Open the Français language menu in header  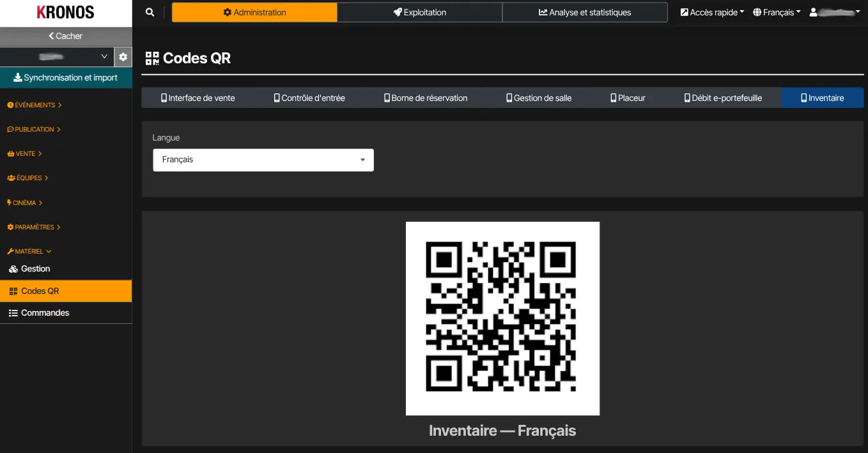pos(777,12)
